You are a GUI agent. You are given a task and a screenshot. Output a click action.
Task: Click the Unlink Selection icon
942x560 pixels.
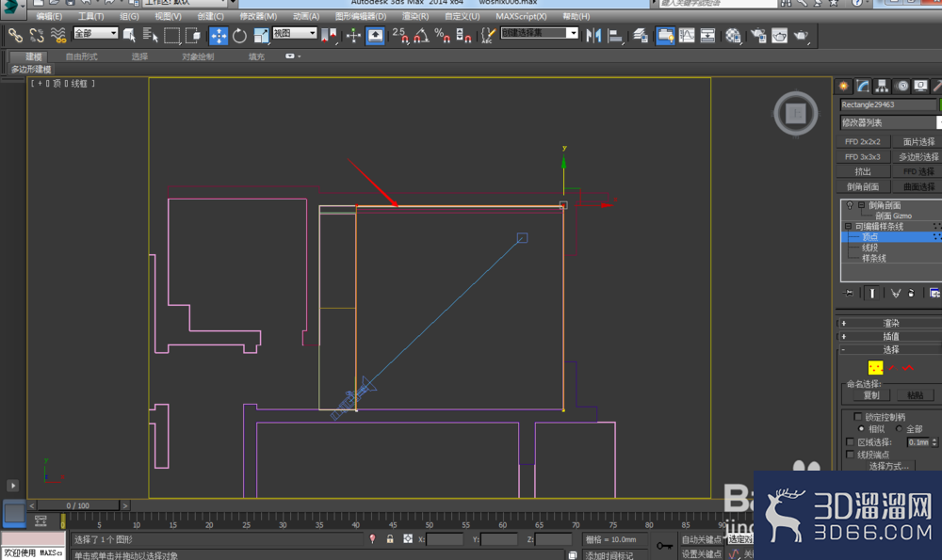(x=37, y=36)
